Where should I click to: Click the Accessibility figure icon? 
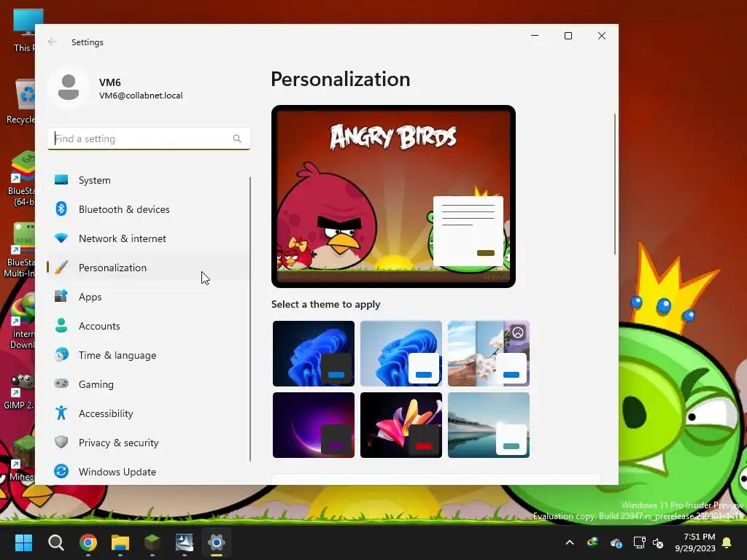point(61,413)
